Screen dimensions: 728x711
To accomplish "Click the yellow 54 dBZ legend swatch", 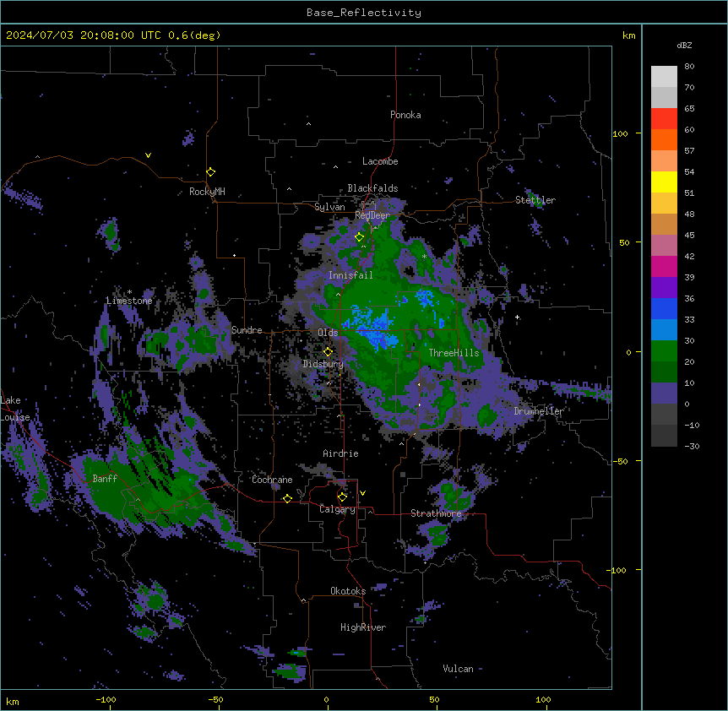I will pyautogui.click(x=664, y=182).
